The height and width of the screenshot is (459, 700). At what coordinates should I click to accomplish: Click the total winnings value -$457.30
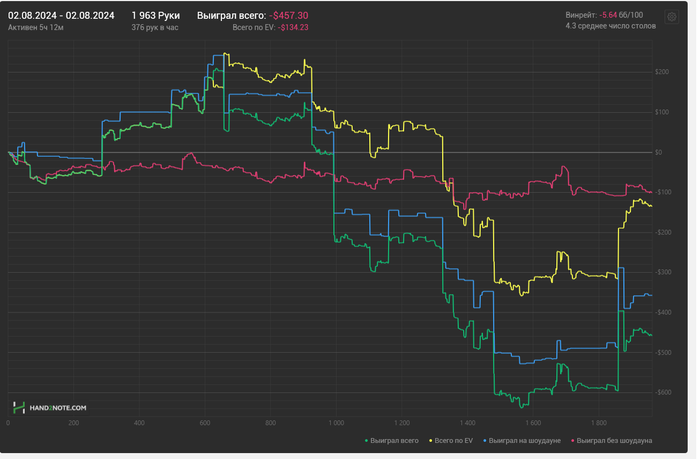(288, 16)
